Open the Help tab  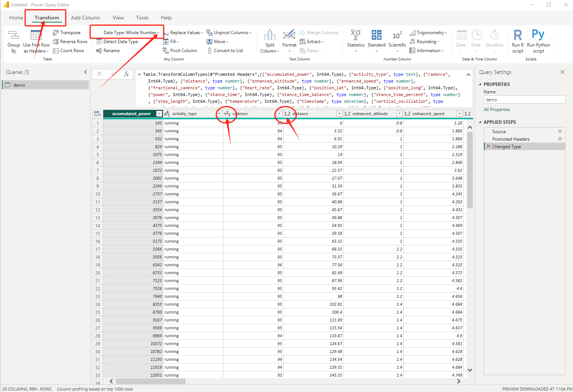(166, 18)
